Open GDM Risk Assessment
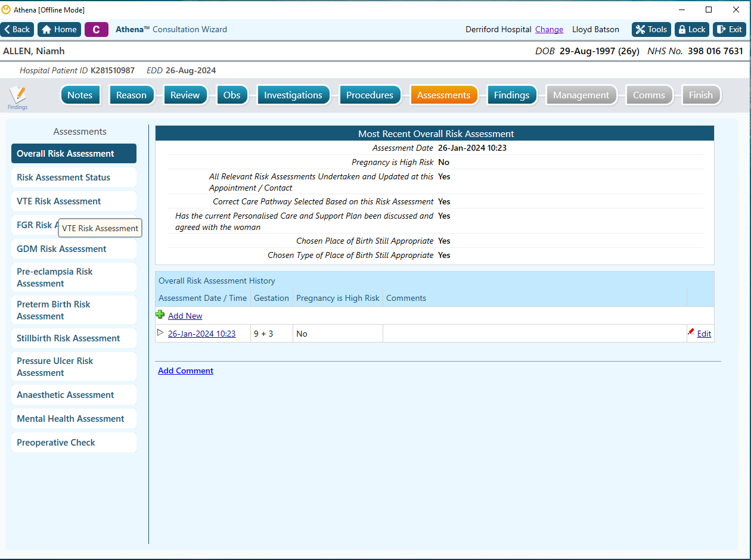751x560 pixels. [74, 249]
